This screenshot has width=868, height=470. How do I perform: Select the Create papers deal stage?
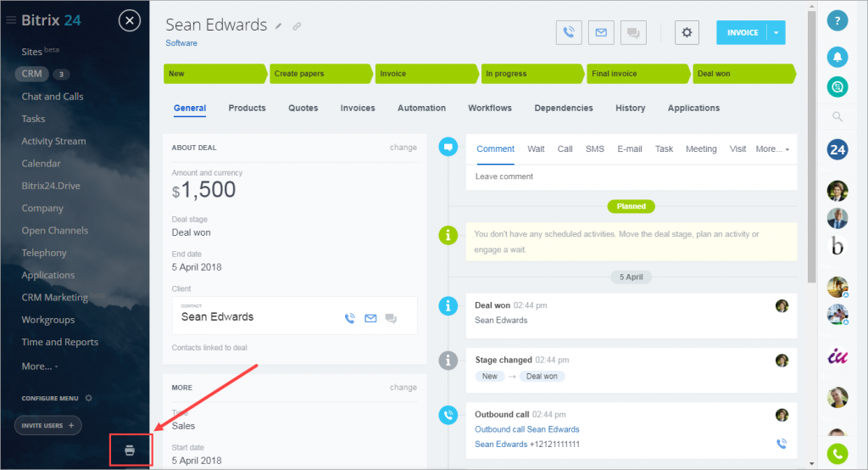point(320,74)
